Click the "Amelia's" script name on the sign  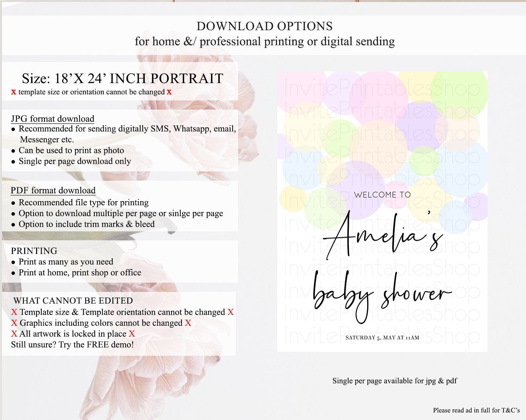(383, 237)
